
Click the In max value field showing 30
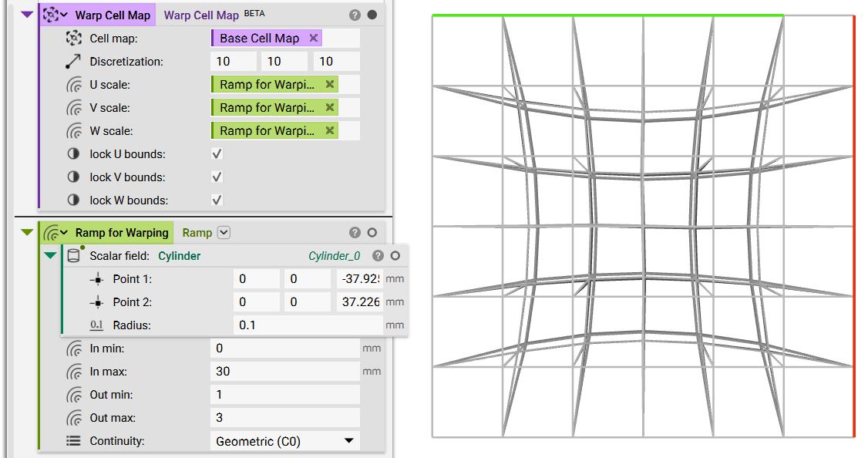(284, 371)
